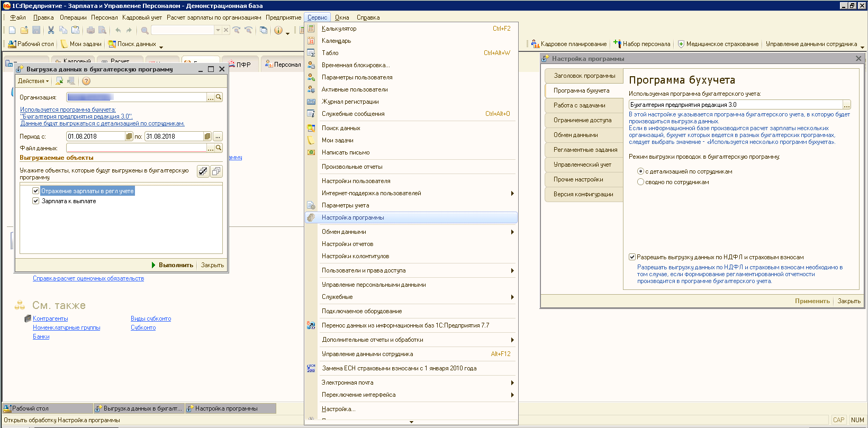868x428 pixels.
Task: Click Настройка программы gear icon in Сервис menu
Action: coord(311,217)
